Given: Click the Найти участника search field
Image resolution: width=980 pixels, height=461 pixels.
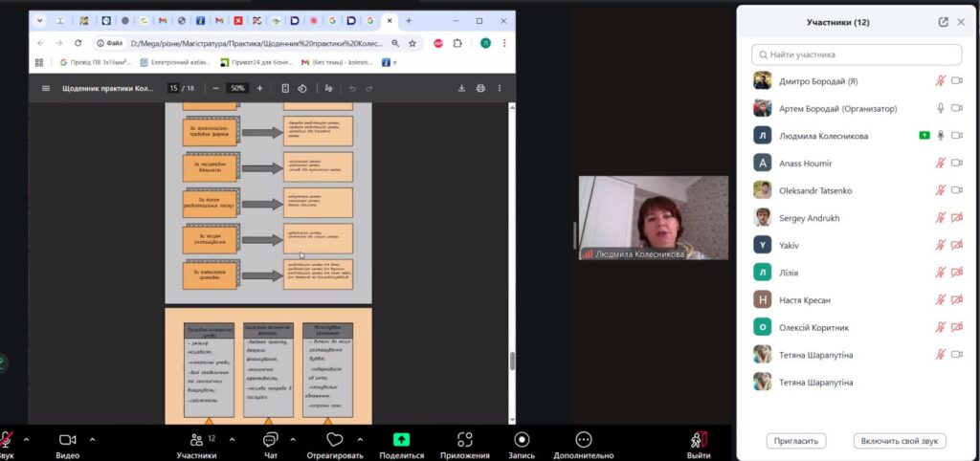Looking at the screenshot, I should pos(857,55).
